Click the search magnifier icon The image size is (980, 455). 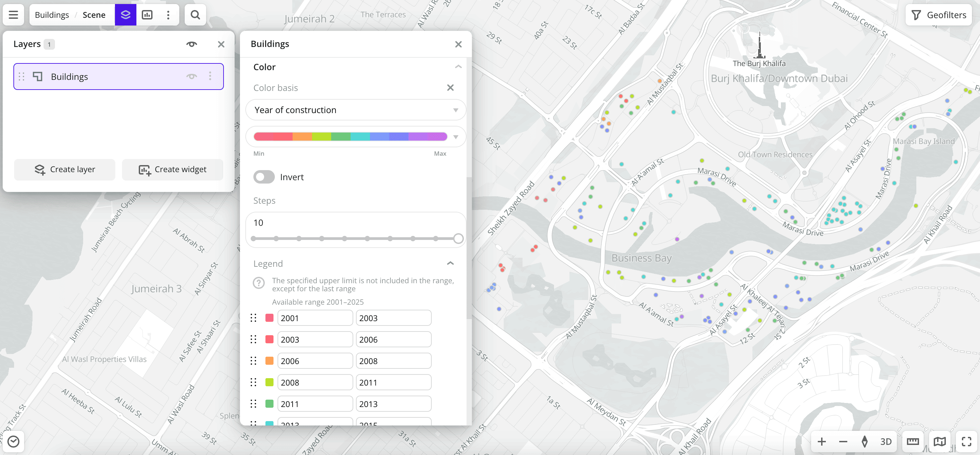[x=195, y=15]
